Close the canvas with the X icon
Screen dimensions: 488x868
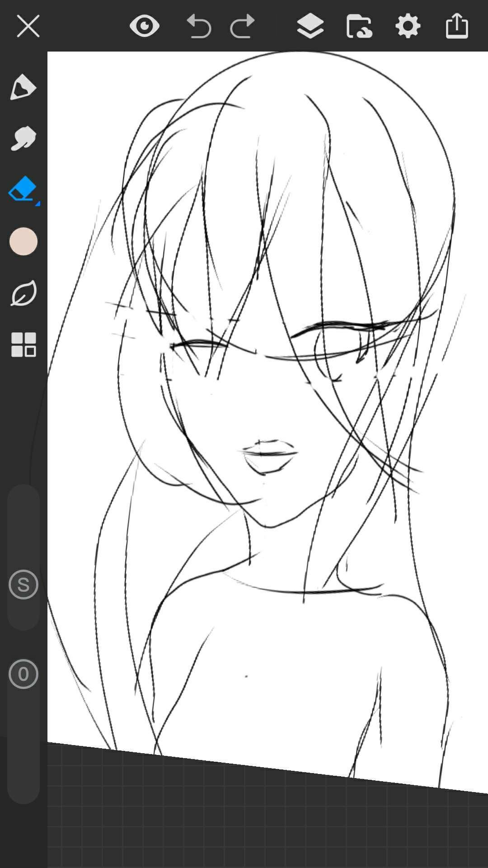pyautogui.click(x=28, y=26)
